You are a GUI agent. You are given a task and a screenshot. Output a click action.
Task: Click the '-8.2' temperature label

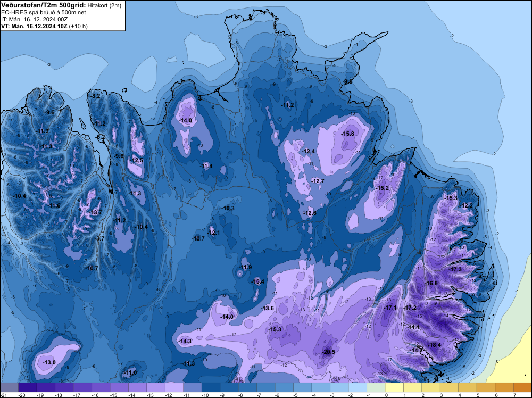96,96
